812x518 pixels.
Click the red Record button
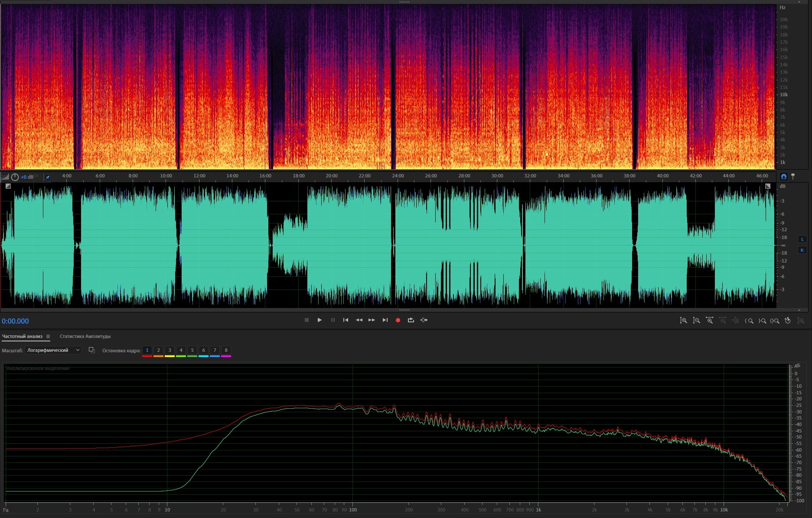click(398, 320)
